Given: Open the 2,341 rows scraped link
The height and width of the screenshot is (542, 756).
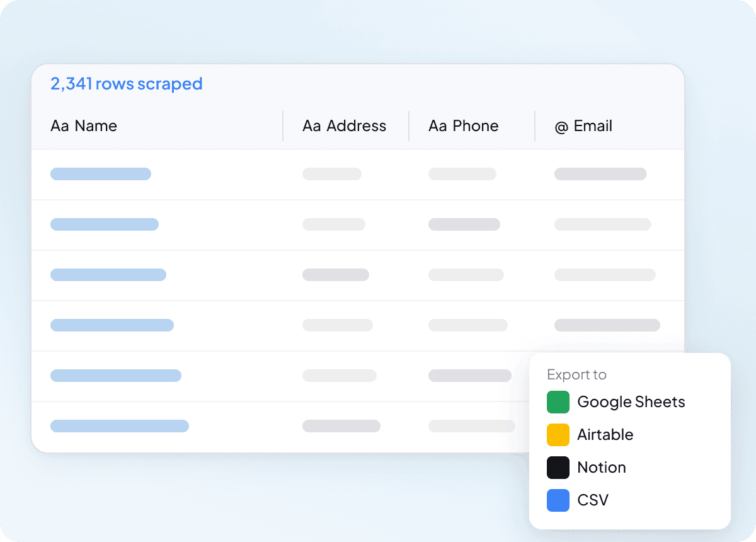Looking at the screenshot, I should click(x=127, y=84).
